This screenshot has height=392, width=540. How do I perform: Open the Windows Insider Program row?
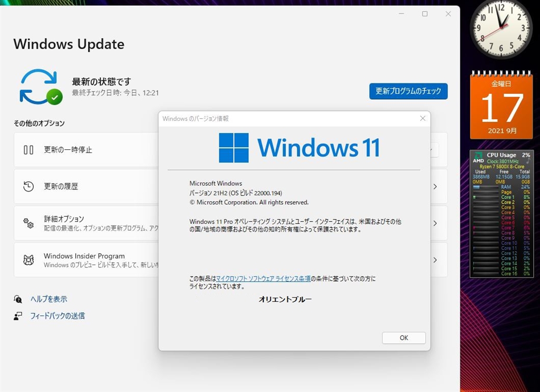tap(231, 260)
